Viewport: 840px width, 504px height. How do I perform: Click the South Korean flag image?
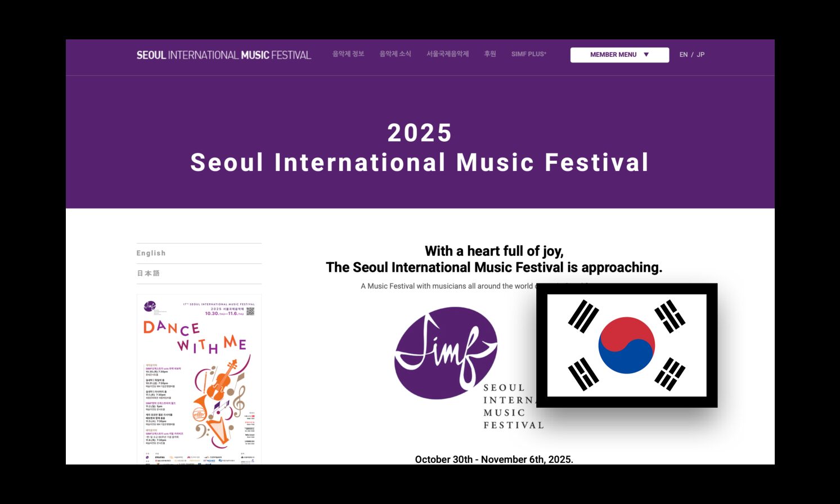pos(626,345)
